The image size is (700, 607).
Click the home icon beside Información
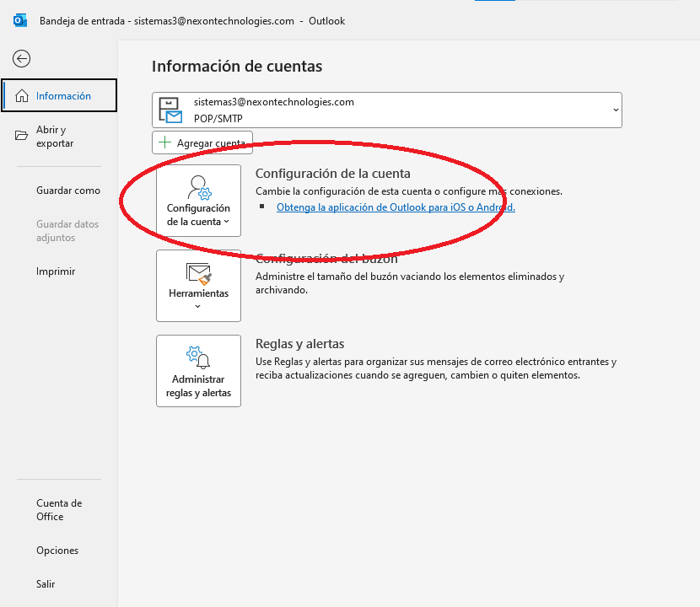pos(22,95)
